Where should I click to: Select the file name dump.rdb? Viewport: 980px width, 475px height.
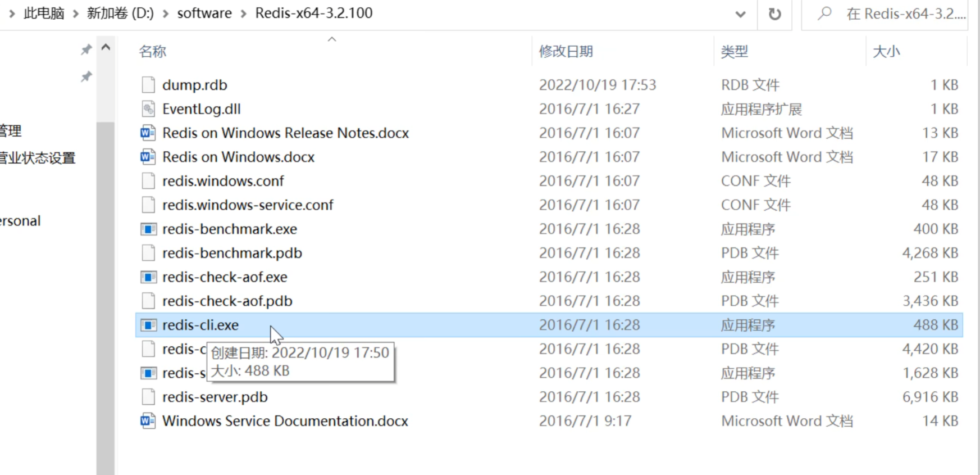tap(195, 85)
